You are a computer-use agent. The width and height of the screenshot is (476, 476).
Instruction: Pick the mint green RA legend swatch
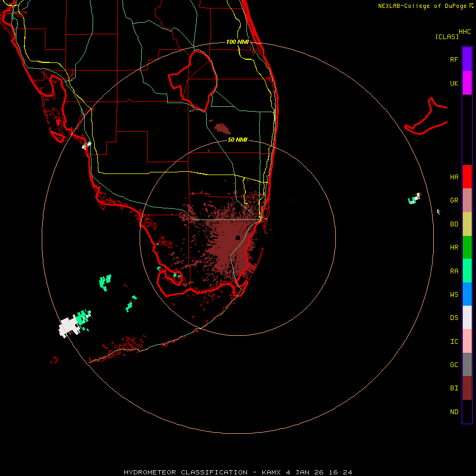coord(467,271)
